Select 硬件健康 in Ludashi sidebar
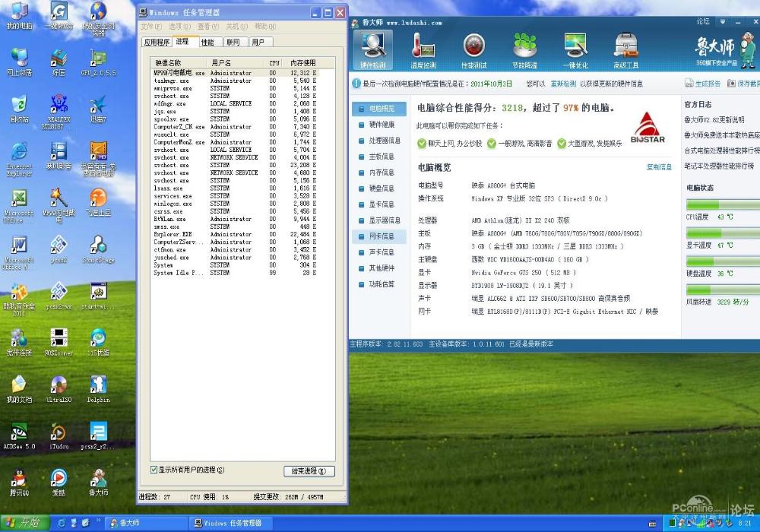The image size is (760, 532). [x=380, y=125]
